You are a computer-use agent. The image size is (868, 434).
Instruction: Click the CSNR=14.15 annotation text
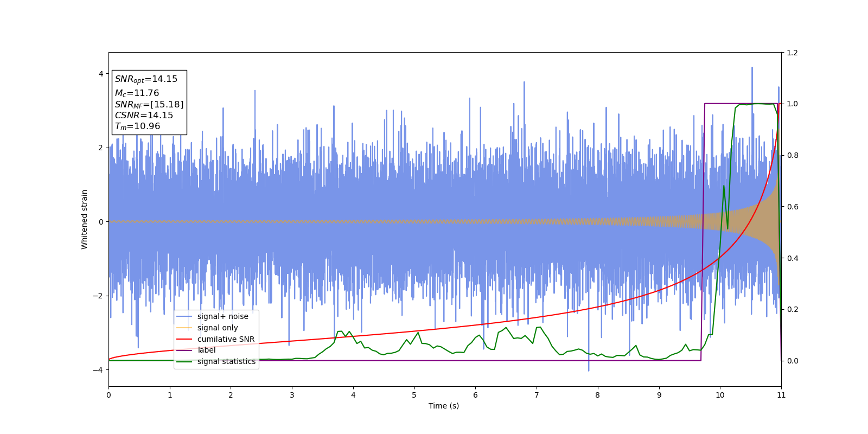pos(144,115)
